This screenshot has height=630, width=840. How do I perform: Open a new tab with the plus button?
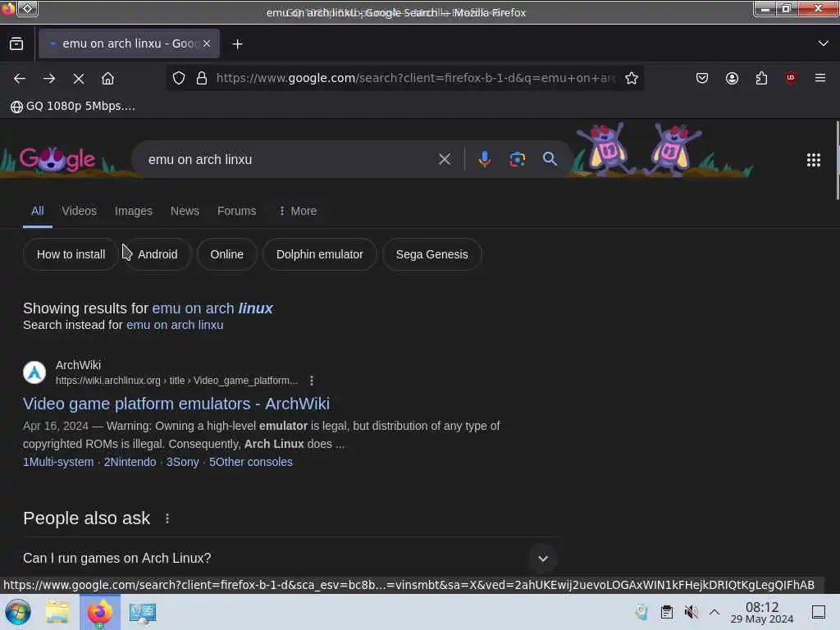coord(237,44)
